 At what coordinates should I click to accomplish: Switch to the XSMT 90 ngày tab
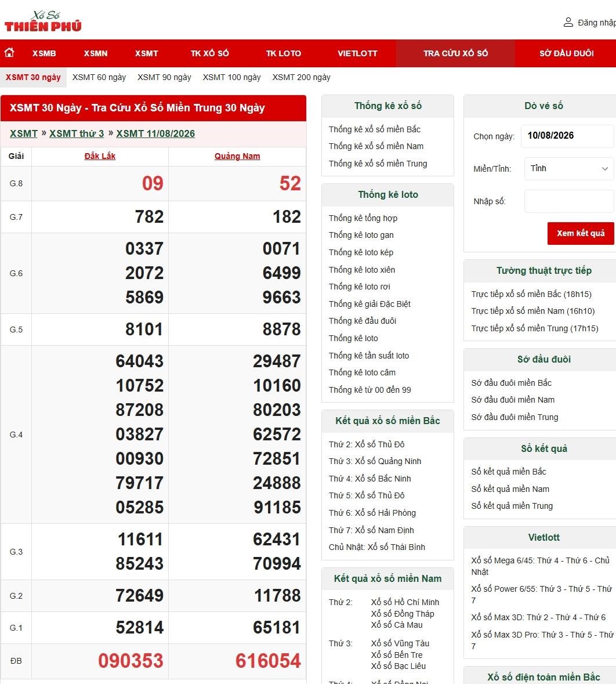pyautogui.click(x=164, y=77)
